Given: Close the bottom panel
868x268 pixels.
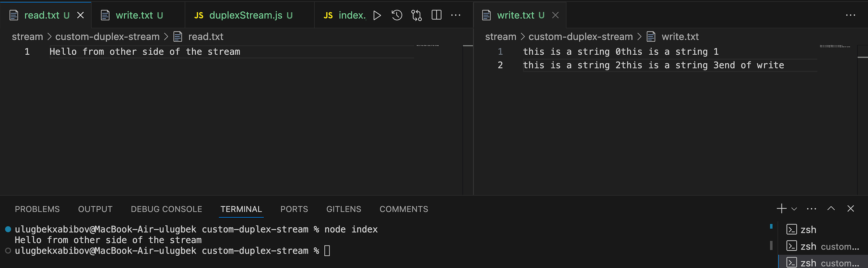Looking at the screenshot, I should pos(851,209).
